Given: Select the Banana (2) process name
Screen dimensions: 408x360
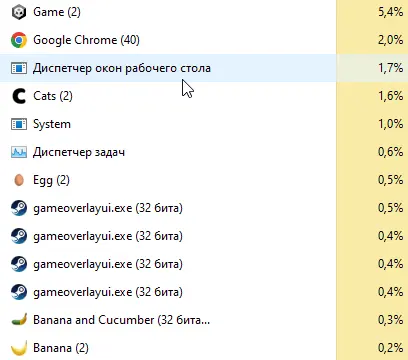Looking at the screenshot, I should (x=61, y=348).
